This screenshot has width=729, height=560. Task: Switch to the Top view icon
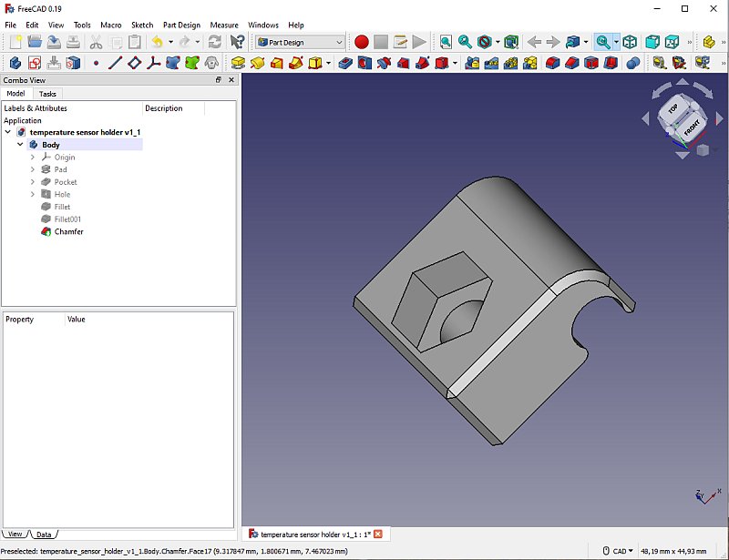click(x=673, y=42)
